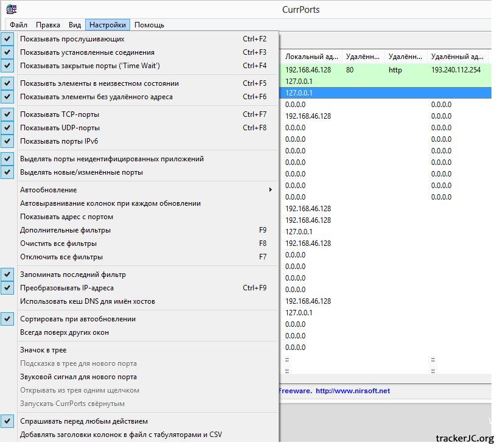Open the 'Правка' menu
Viewport: 500px width, 448px height.
47,25
